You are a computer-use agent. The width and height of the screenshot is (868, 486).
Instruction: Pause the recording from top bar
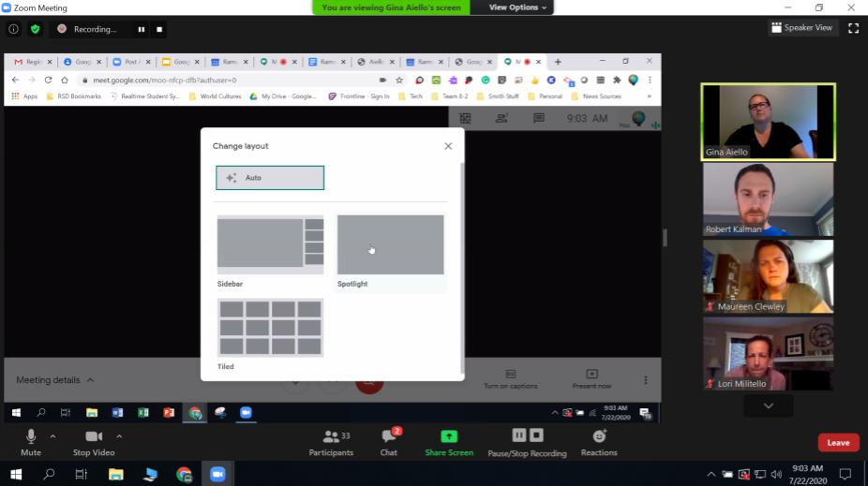coord(142,29)
